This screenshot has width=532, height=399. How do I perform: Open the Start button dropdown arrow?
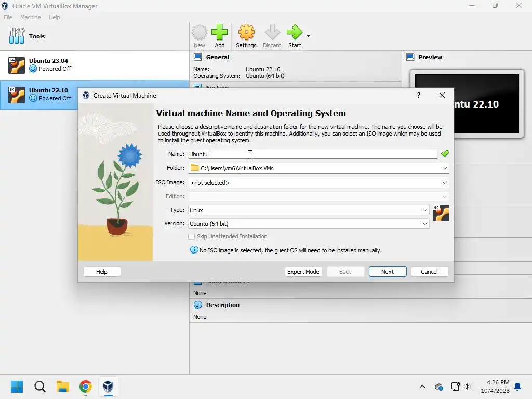308,36
